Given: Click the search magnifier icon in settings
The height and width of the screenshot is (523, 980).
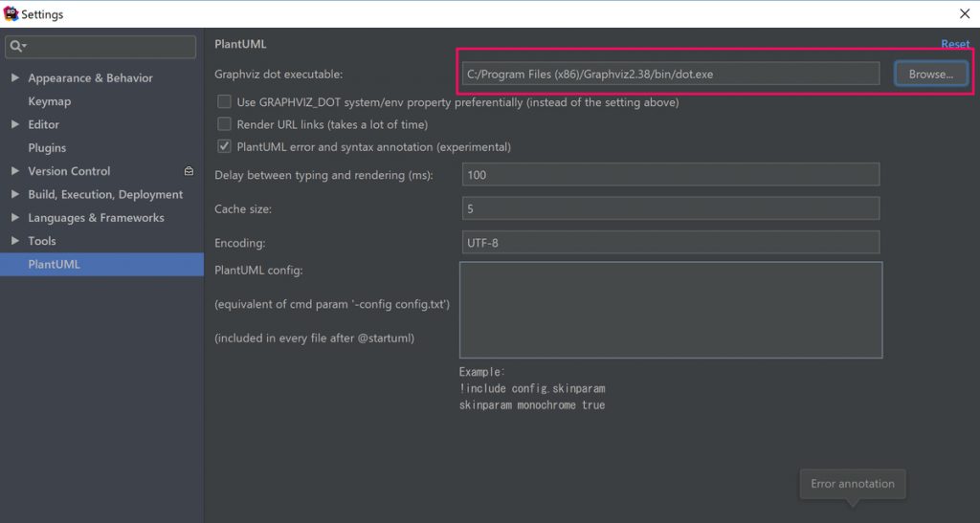Looking at the screenshot, I should point(15,46).
